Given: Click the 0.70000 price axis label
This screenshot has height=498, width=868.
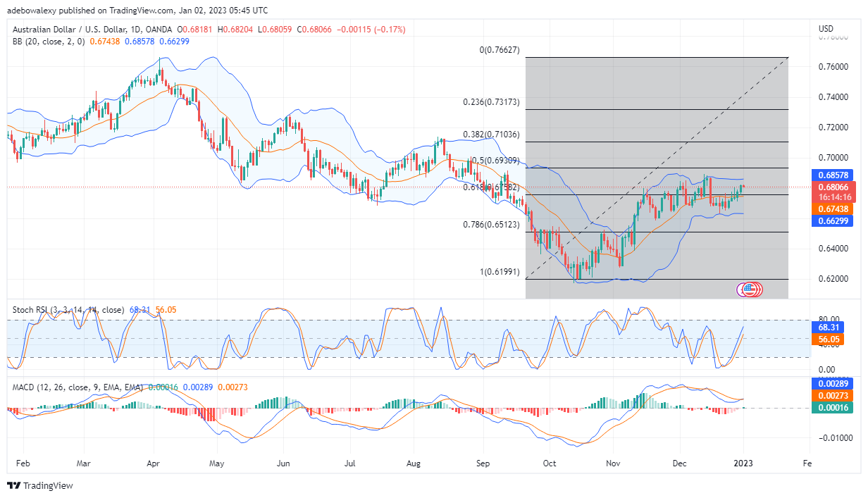Looking at the screenshot, I should [835, 158].
